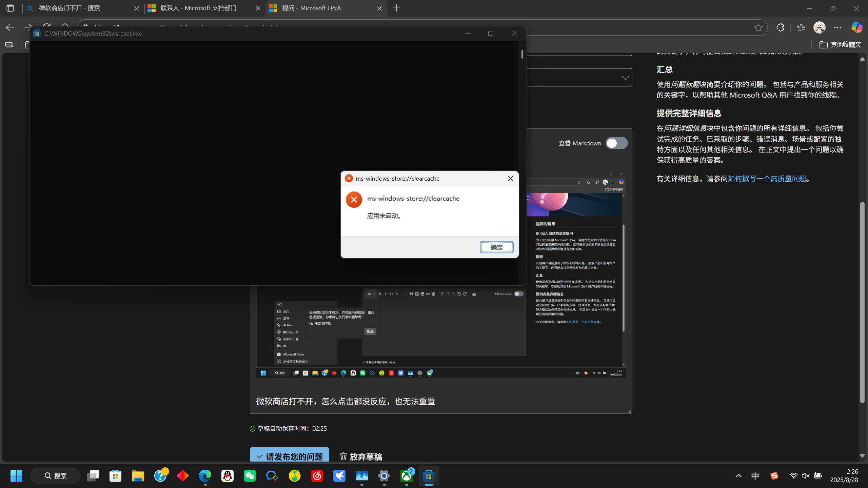Image resolution: width=868 pixels, height=488 pixels.
Task: Click the wsreset.exe window title bar text
Action: click(x=93, y=34)
